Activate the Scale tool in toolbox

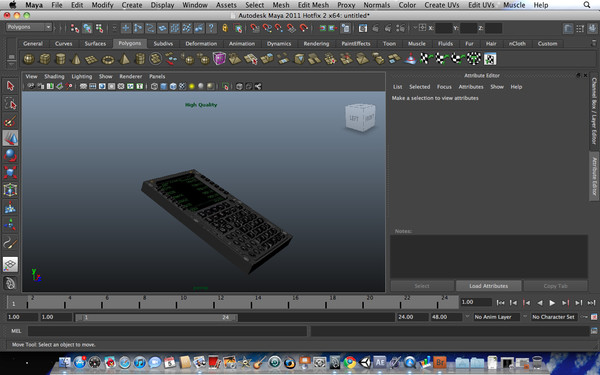click(10, 172)
